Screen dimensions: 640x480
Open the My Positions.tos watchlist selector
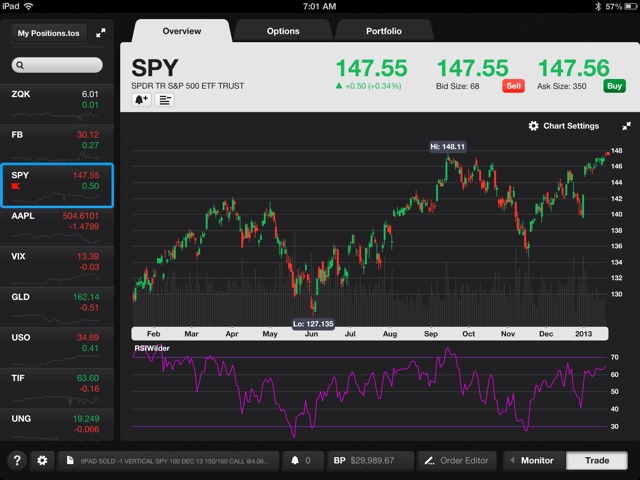(49, 33)
